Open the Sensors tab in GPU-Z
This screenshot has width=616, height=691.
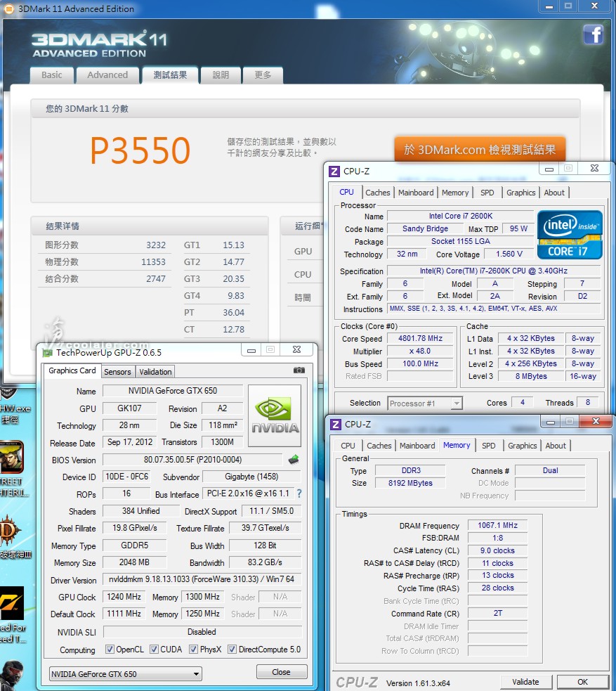click(117, 372)
